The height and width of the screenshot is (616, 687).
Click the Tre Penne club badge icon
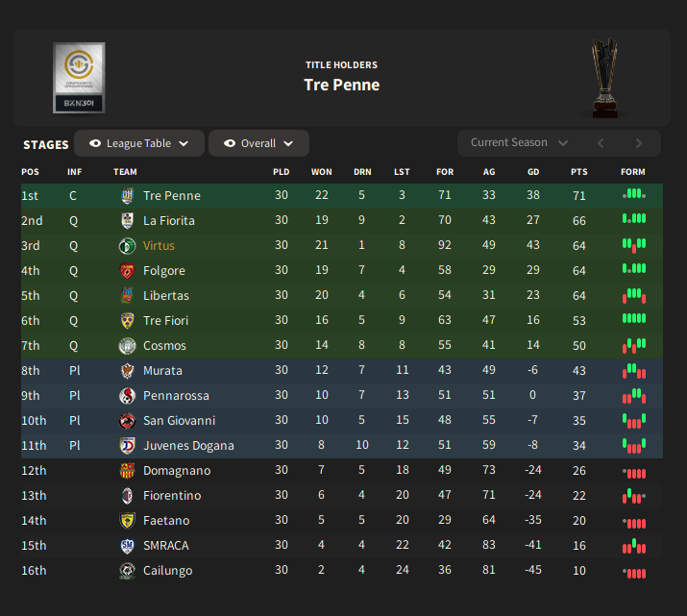(x=127, y=196)
